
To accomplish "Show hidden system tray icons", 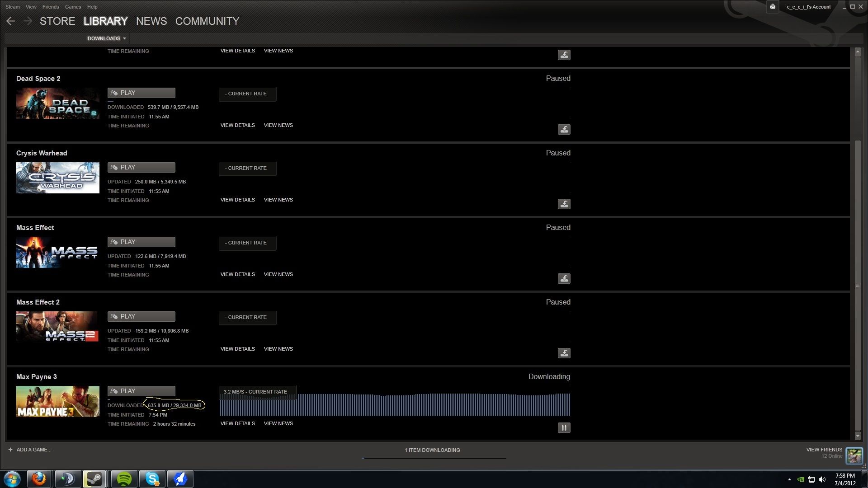I will click(789, 479).
